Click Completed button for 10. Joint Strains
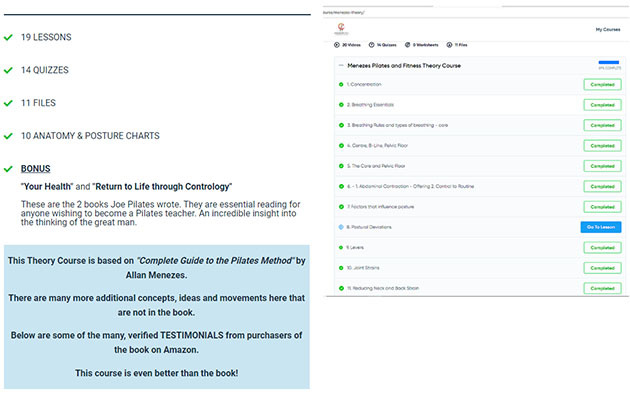Viewport: 630px width, 393px height. tap(602, 268)
